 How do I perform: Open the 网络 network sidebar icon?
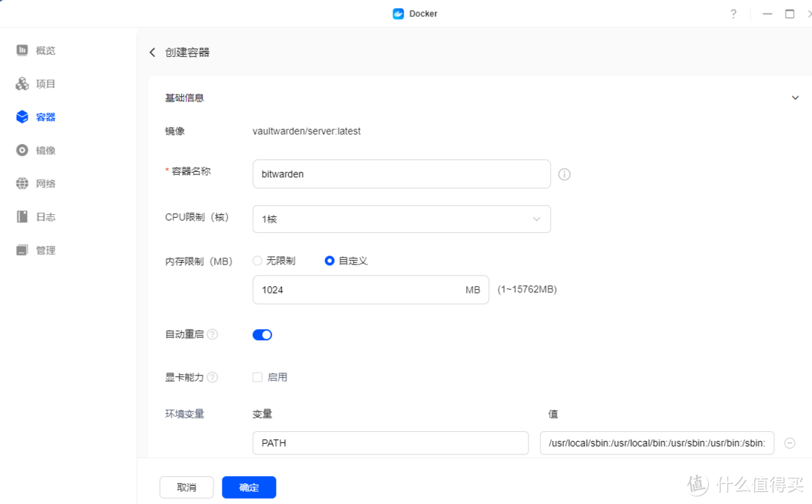pyautogui.click(x=22, y=183)
